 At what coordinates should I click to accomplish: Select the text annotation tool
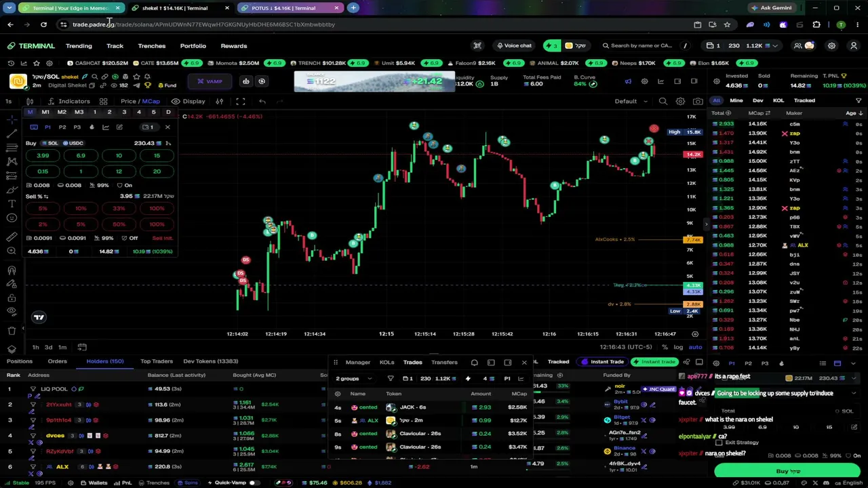12,203
